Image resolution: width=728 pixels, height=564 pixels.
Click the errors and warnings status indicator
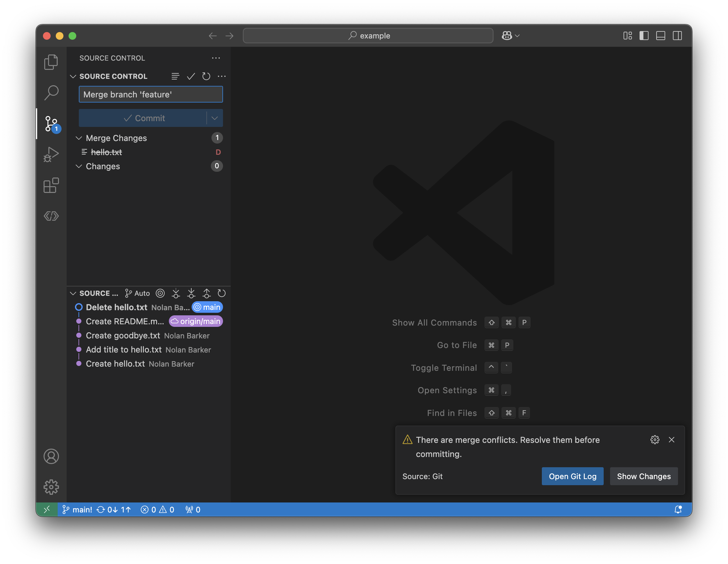(x=157, y=509)
